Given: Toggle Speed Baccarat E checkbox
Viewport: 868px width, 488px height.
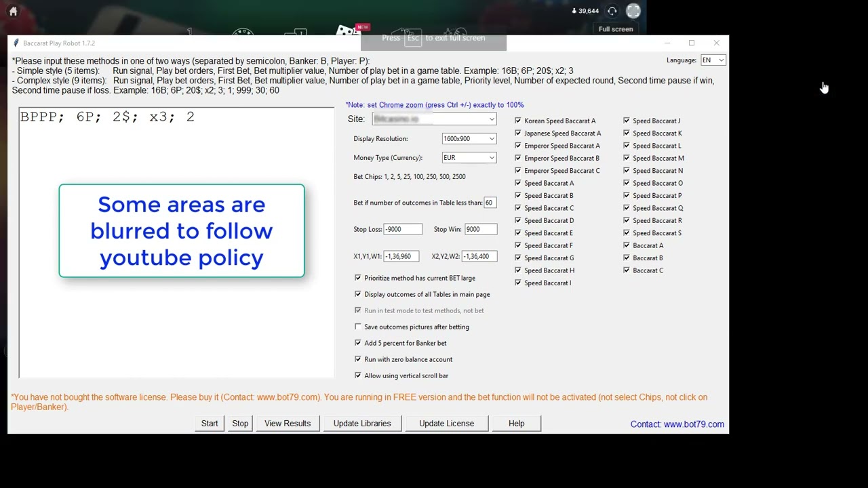Looking at the screenshot, I should 518,233.
